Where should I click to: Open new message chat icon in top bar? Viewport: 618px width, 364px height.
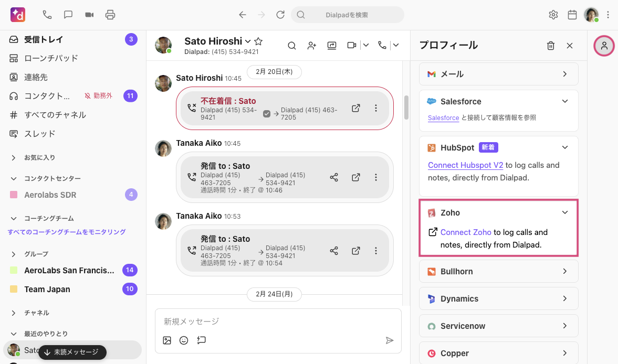coord(68,15)
